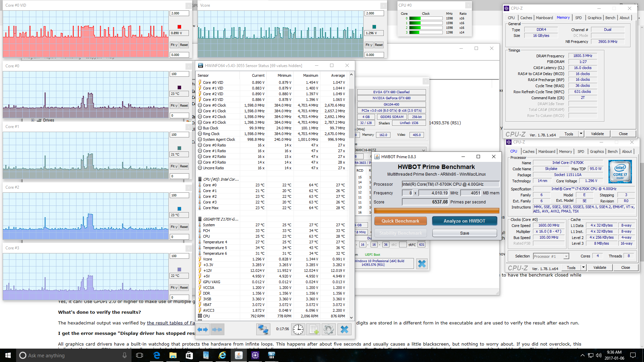This screenshot has height=362, width=644.
Task: Click the blue X close-sensors icon in HWiNFO toolbar
Action: [344, 329]
